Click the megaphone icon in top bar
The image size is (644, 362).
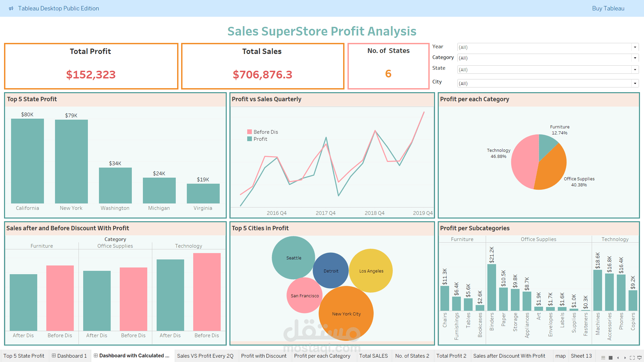click(11, 8)
